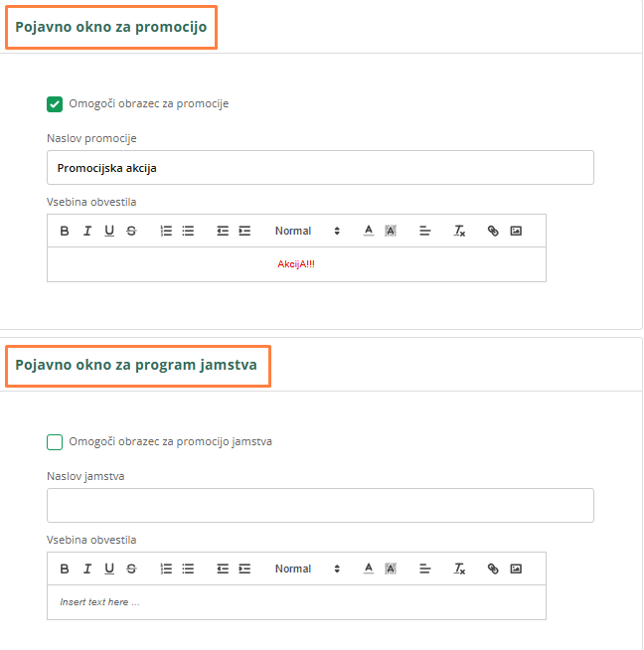Focus the empty 'Naslov jamstva' text field
Screen dimensions: 644x650
tap(320, 506)
